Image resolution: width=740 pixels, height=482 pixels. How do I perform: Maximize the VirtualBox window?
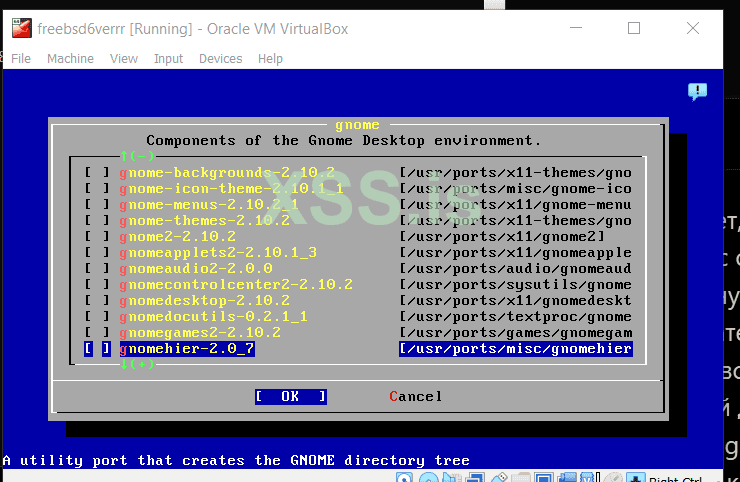634,28
